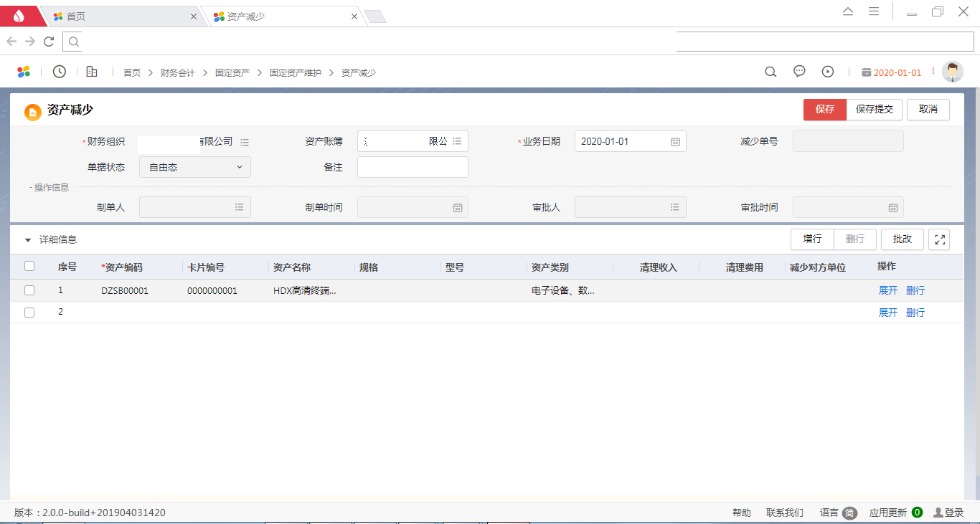Click fullscreen expand icon in 详细信息 section
Viewport: 980px width, 524px height.
coord(939,239)
